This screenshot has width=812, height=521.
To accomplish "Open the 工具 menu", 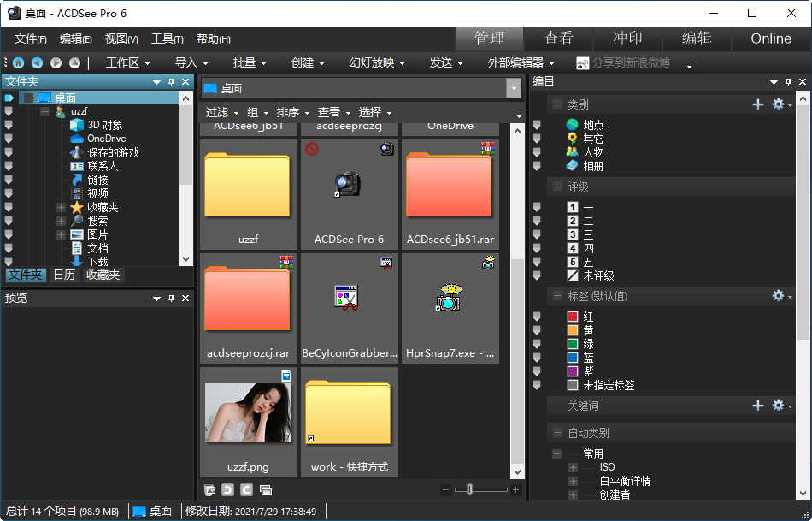I will (x=168, y=38).
